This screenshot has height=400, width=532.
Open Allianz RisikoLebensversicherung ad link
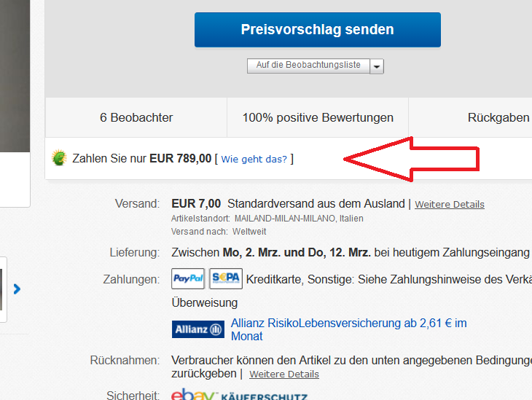(349, 329)
